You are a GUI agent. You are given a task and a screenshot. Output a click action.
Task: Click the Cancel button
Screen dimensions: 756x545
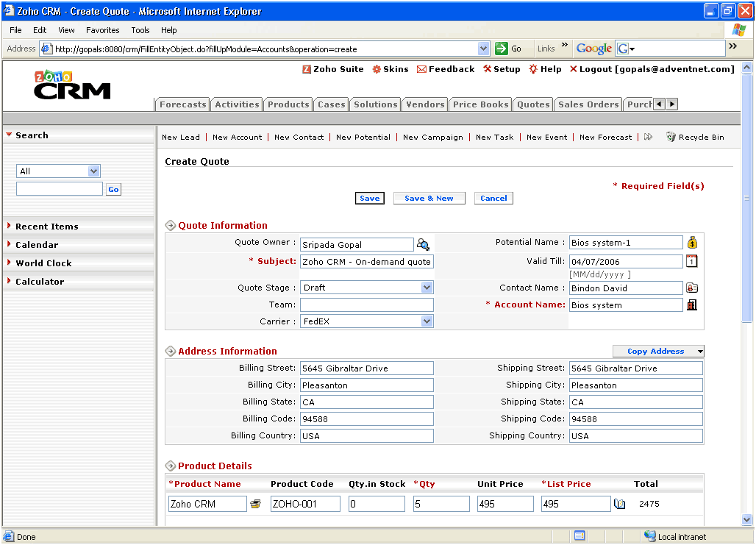[493, 199]
